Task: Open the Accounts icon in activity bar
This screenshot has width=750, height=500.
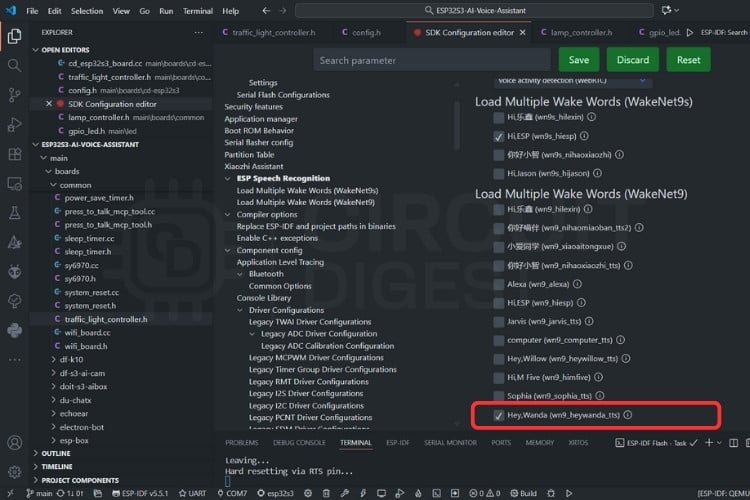Action: [14, 443]
